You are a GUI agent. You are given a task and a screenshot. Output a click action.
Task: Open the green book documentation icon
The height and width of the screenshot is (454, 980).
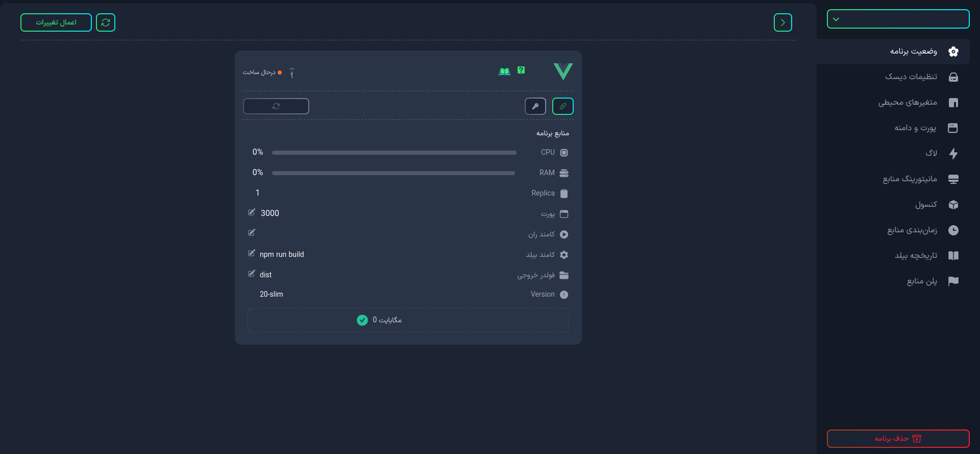(x=504, y=71)
